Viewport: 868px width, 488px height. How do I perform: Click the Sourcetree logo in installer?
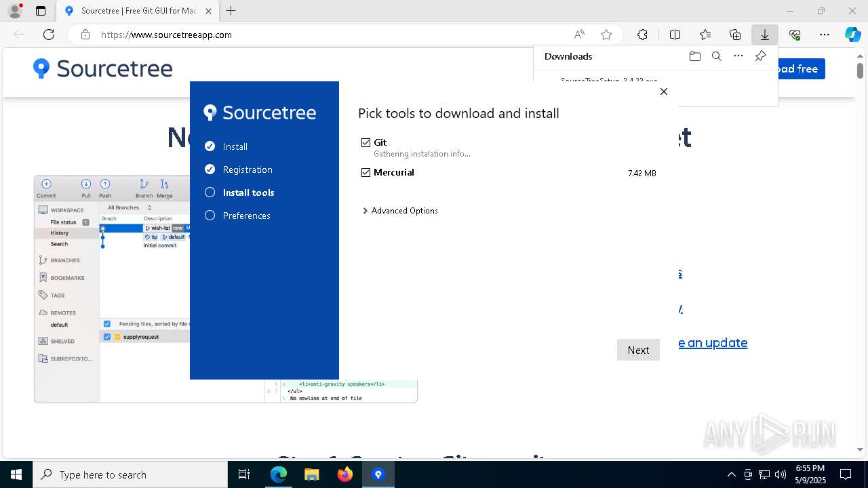[x=260, y=113]
